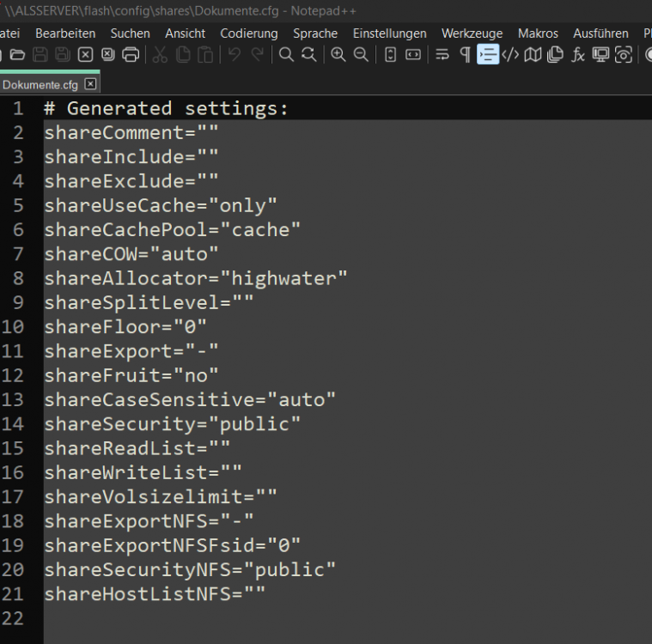
Task: Click the Open file folder icon
Action: 17,54
